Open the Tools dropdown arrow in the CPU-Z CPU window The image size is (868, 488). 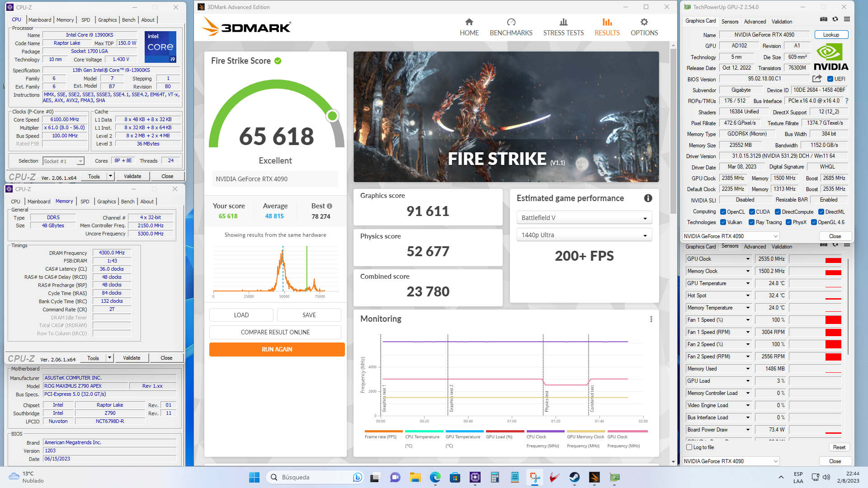pyautogui.click(x=110, y=176)
